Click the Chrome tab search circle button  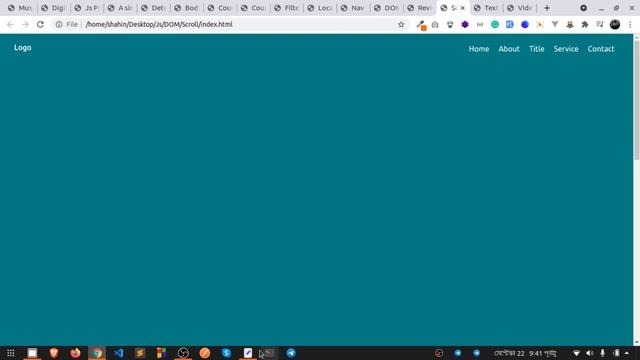[x=584, y=8]
